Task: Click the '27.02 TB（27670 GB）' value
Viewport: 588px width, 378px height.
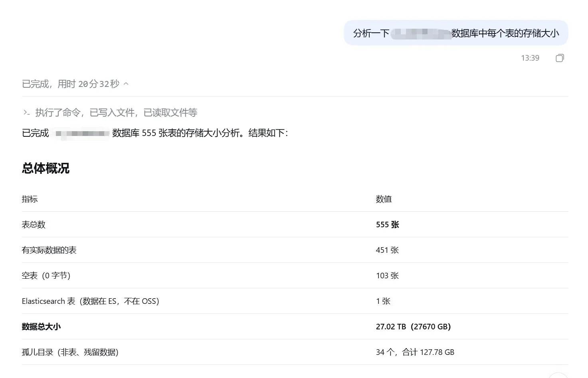Action: pyautogui.click(x=414, y=327)
